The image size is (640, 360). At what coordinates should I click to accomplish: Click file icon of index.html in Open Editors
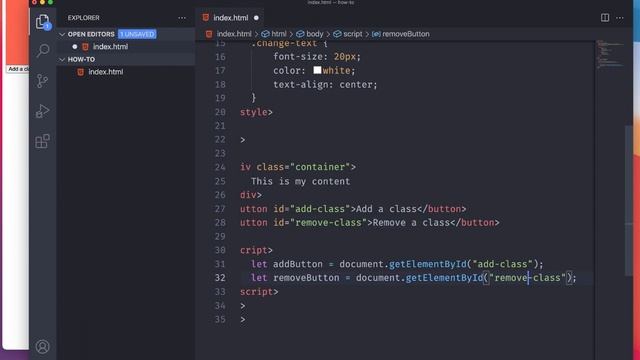click(85, 47)
